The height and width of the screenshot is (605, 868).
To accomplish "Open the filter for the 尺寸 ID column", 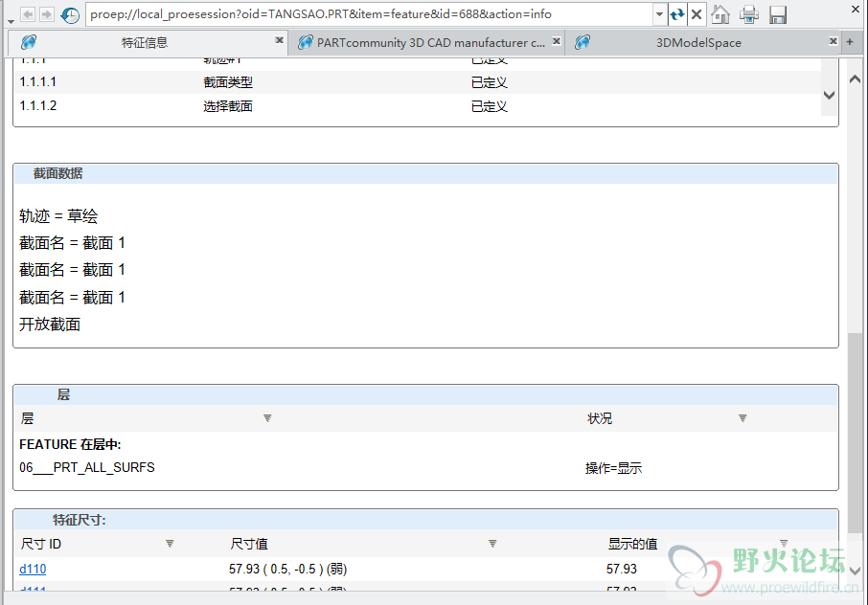I will coord(170,544).
